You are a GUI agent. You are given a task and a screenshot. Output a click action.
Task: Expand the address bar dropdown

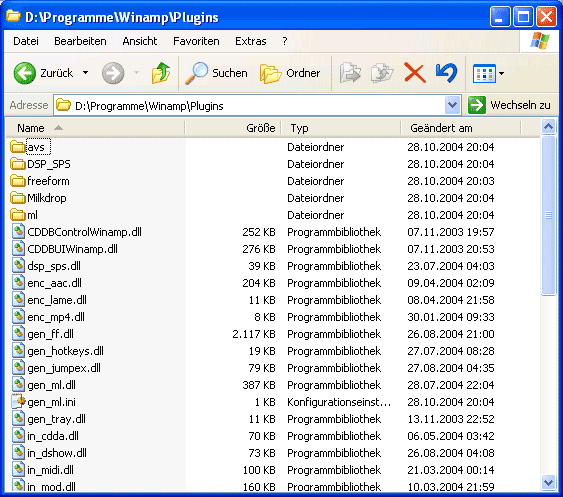tap(452, 105)
